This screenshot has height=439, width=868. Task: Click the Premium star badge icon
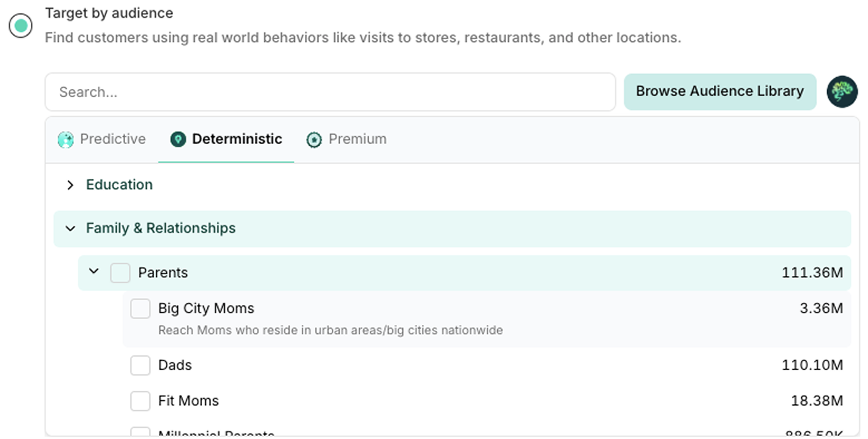[x=314, y=140]
